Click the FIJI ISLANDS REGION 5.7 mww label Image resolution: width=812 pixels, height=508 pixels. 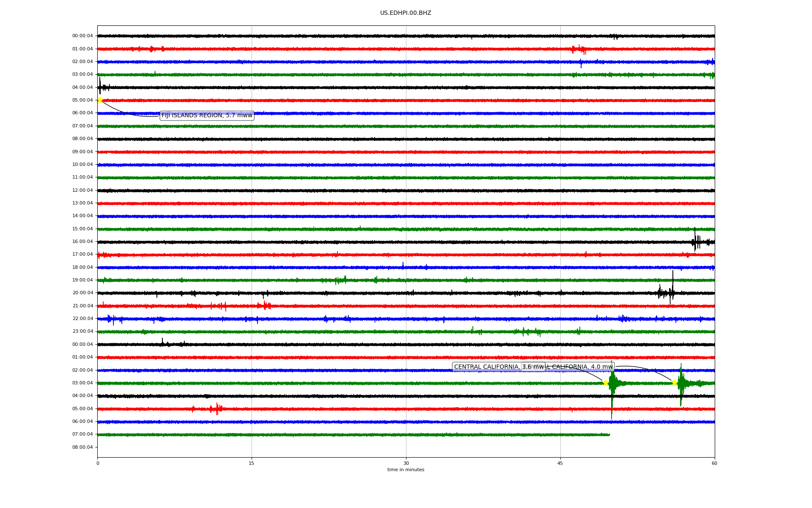point(207,116)
